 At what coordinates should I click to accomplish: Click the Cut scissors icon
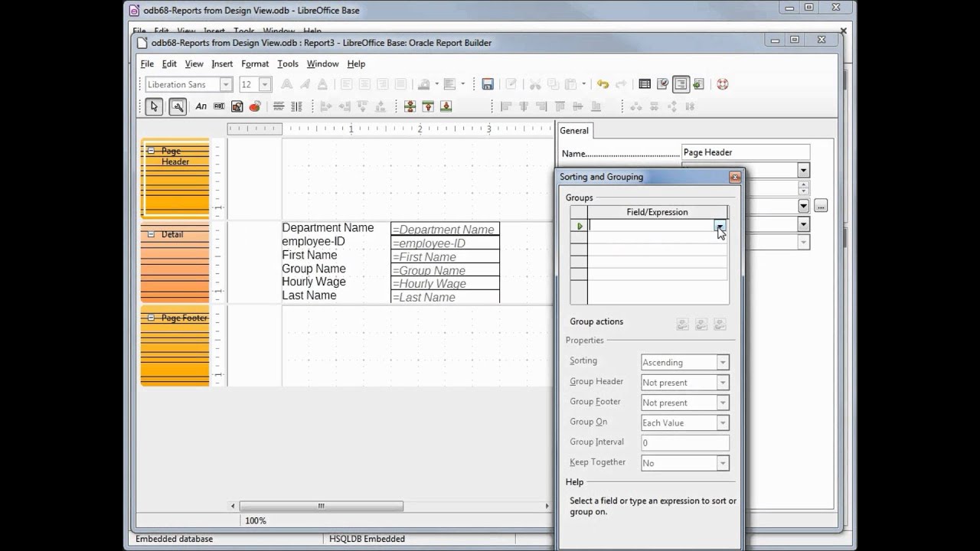534,84
